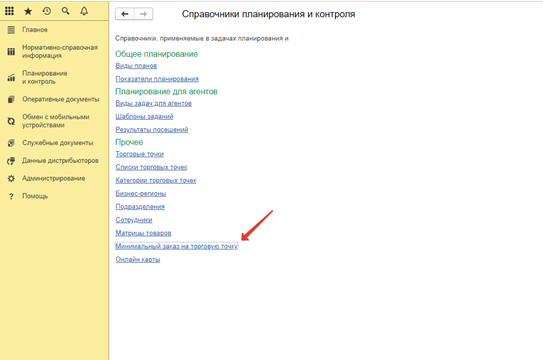Go back with the left arrow button
The image size is (543, 360).
[x=125, y=14]
